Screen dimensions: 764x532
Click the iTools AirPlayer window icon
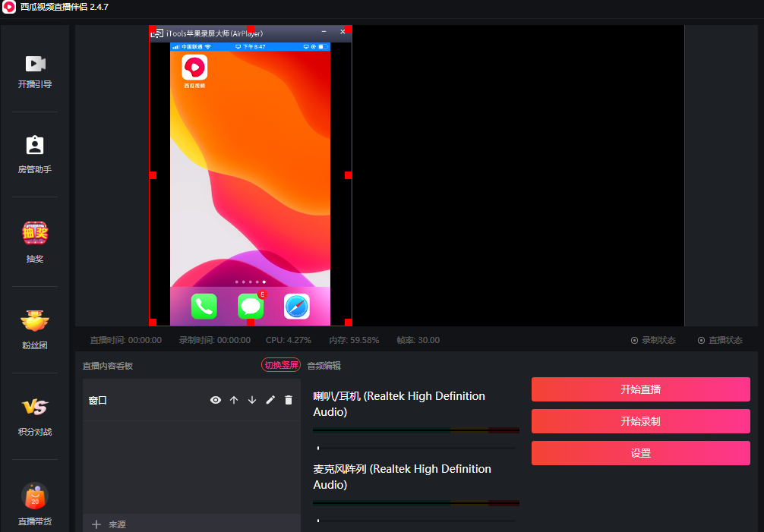coord(157,33)
